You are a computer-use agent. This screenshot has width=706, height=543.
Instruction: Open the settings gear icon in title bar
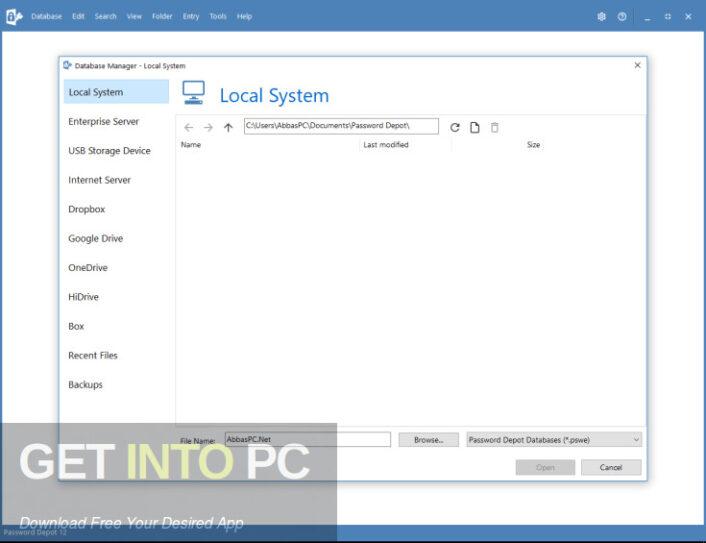coord(601,17)
